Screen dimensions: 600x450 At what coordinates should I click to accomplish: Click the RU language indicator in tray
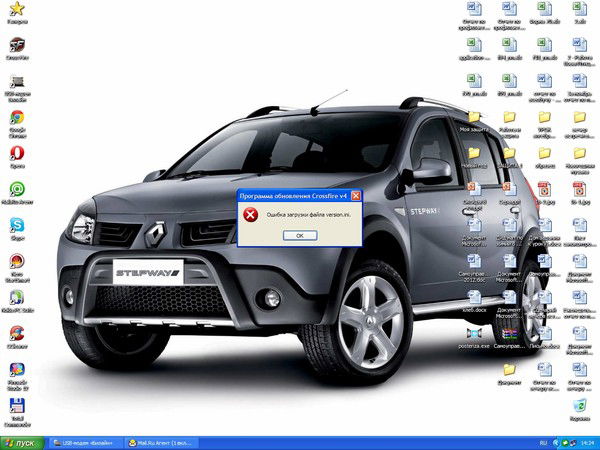[x=543, y=442]
